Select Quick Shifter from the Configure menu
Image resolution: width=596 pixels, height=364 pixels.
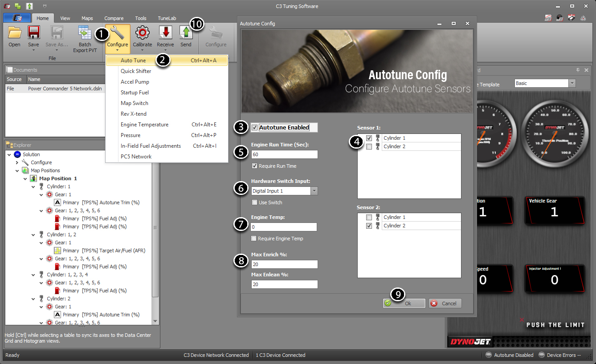[167, 71]
